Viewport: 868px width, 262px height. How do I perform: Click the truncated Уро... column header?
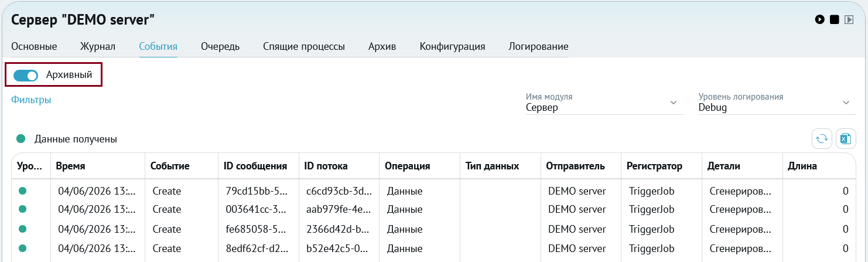[x=31, y=166]
